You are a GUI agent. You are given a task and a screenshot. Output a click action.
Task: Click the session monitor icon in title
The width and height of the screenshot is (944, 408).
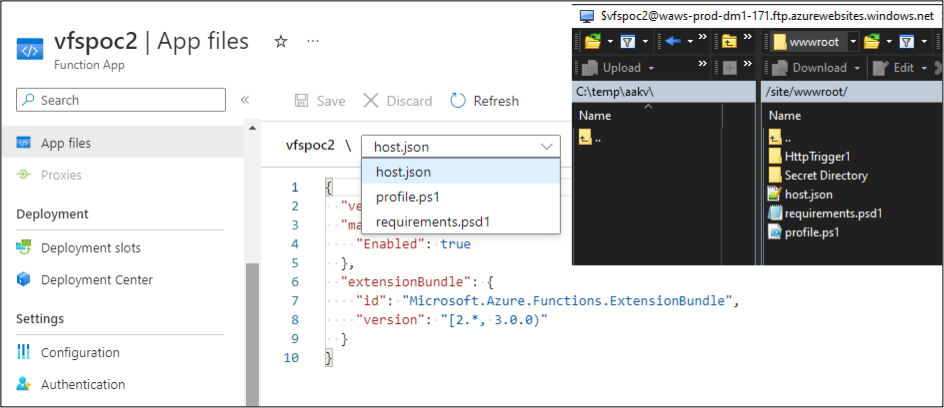click(586, 16)
